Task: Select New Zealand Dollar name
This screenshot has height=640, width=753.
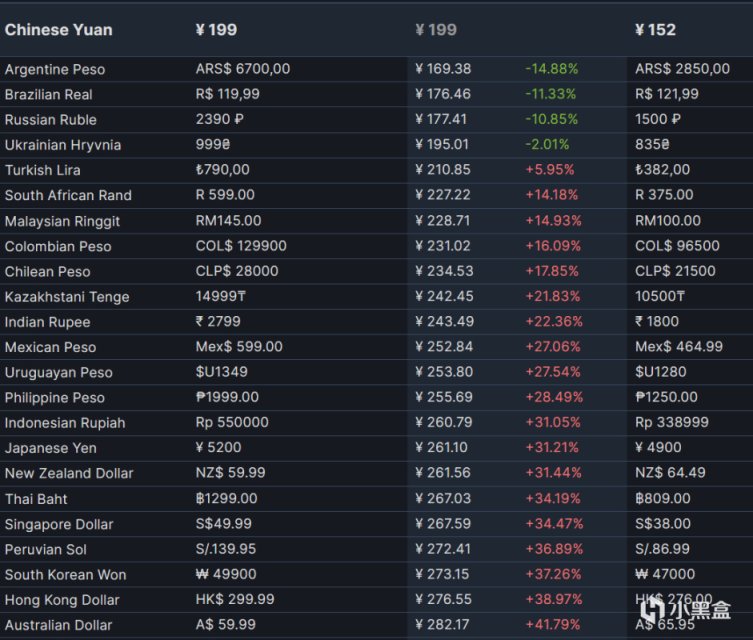Action: 69,473
